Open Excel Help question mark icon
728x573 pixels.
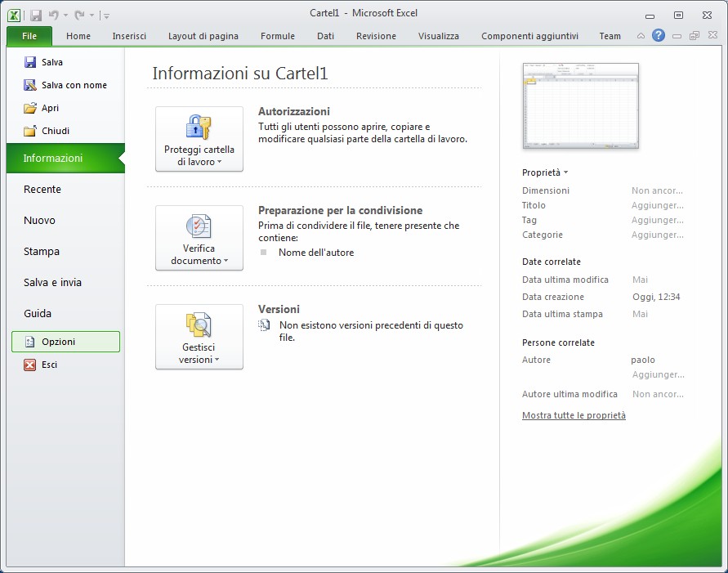click(659, 35)
